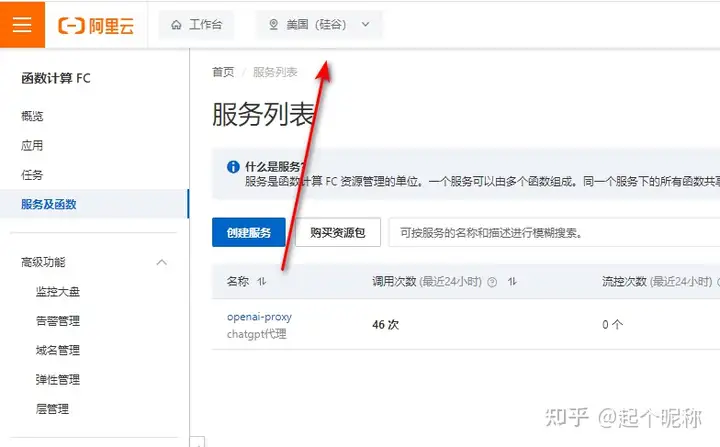Open 弹性管理 under advanced features
The image size is (720, 447).
click(x=58, y=379)
